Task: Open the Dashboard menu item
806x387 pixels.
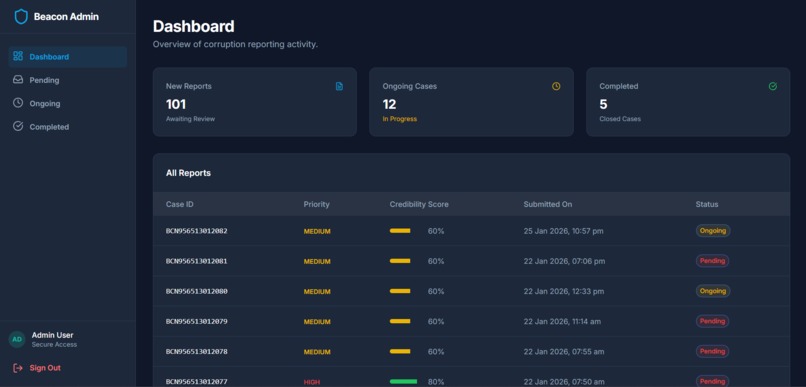Action: (x=68, y=57)
